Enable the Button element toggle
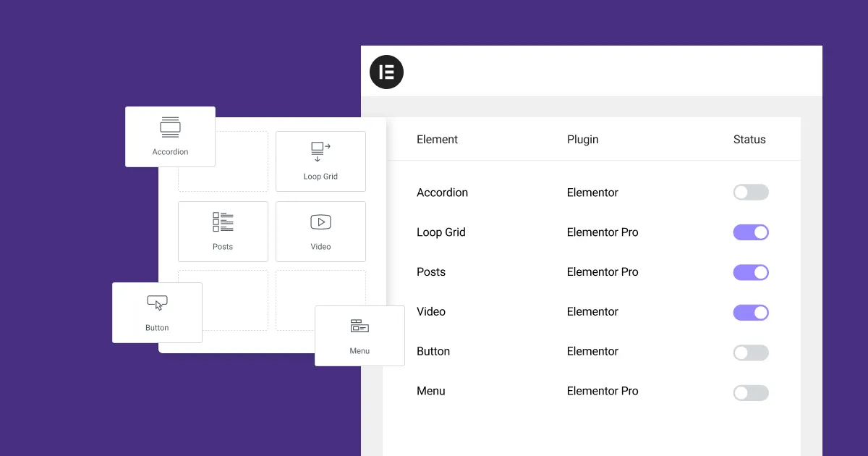The height and width of the screenshot is (456, 868). pos(750,352)
